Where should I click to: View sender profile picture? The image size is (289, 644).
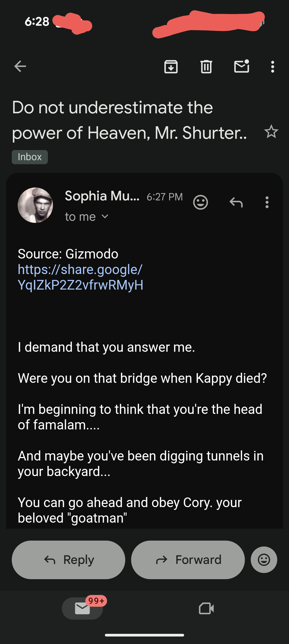pyautogui.click(x=35, y=205)
